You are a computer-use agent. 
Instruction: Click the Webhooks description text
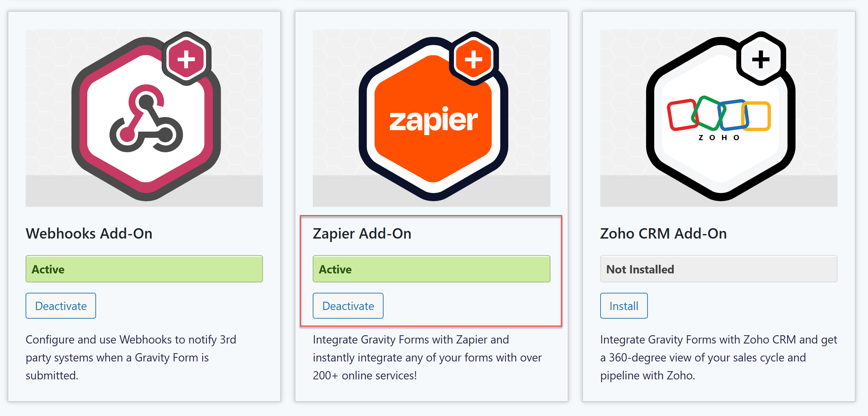click(x=131, y=357)
